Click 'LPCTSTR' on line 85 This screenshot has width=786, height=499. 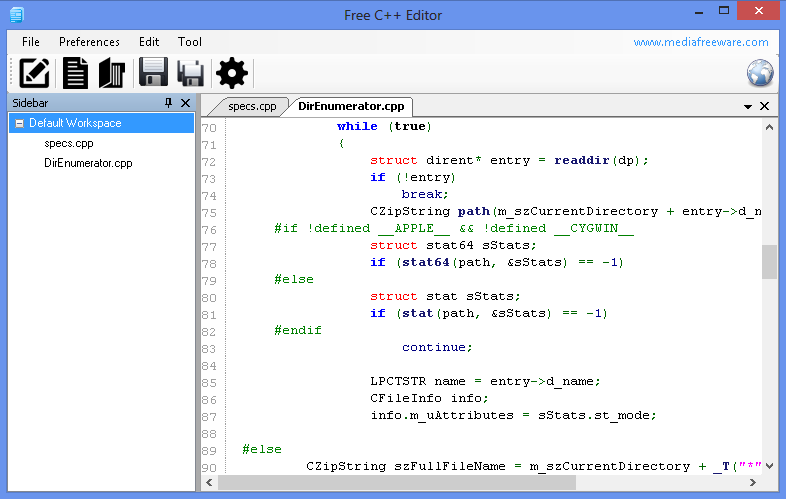pos(398,382)
